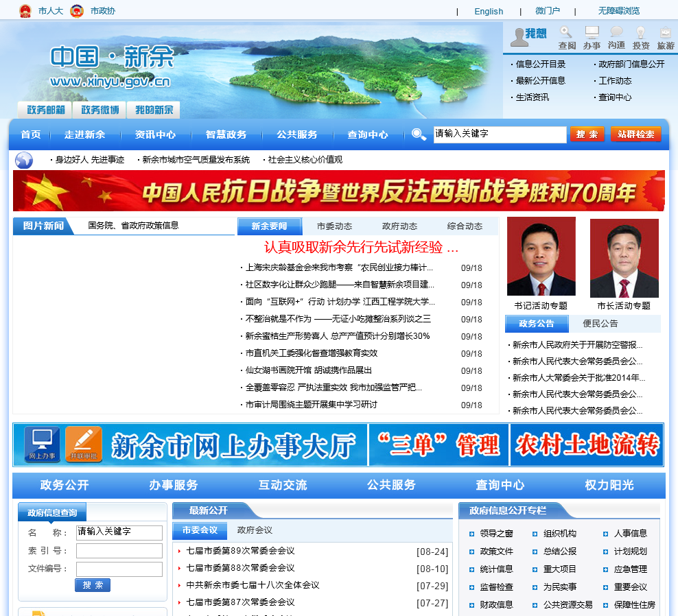The width and height of the screenshot is (678, 616).
Task: Focus the top keyword search field
Action: click(500, 134)
